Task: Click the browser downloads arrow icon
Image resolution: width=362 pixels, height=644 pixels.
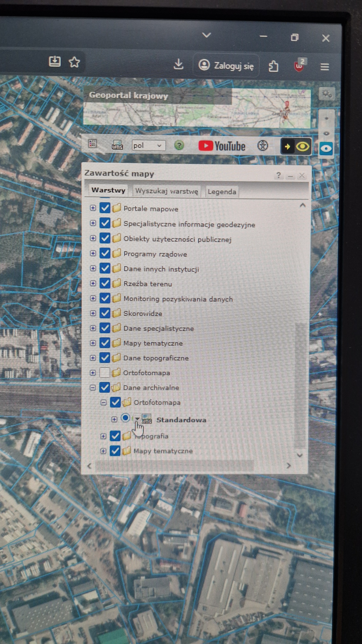Action: click(x=178, y=65)
